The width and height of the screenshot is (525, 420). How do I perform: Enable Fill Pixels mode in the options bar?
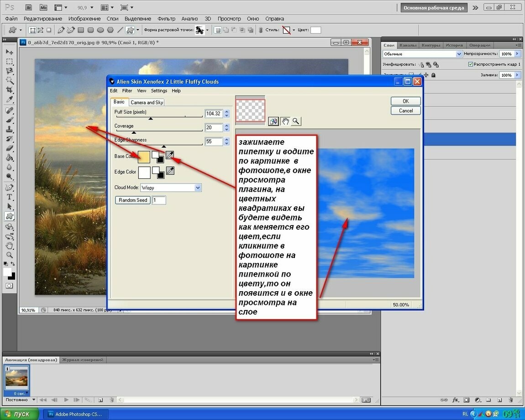click(49, 30)
